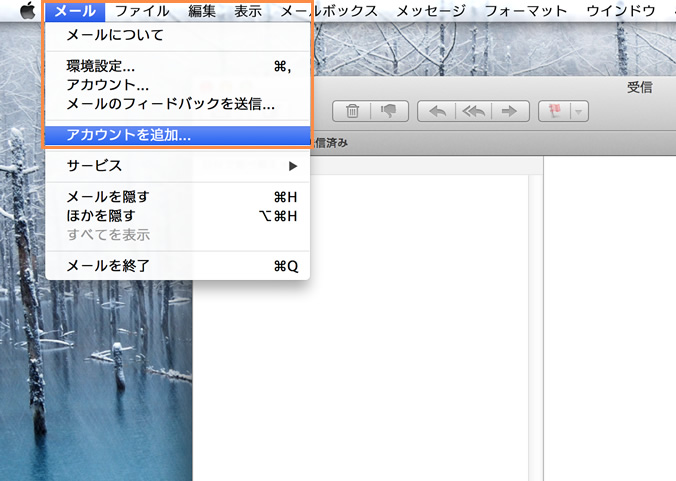The width and height of the screenshot is (676, 481).
Task: Click the Forward arrow icon
Action: coord(510,111)
